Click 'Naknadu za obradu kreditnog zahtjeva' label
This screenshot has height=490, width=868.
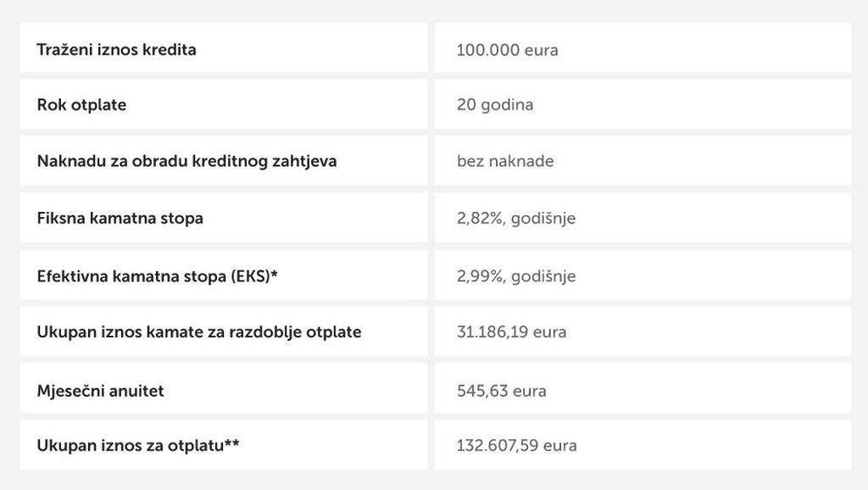point(186,161)
